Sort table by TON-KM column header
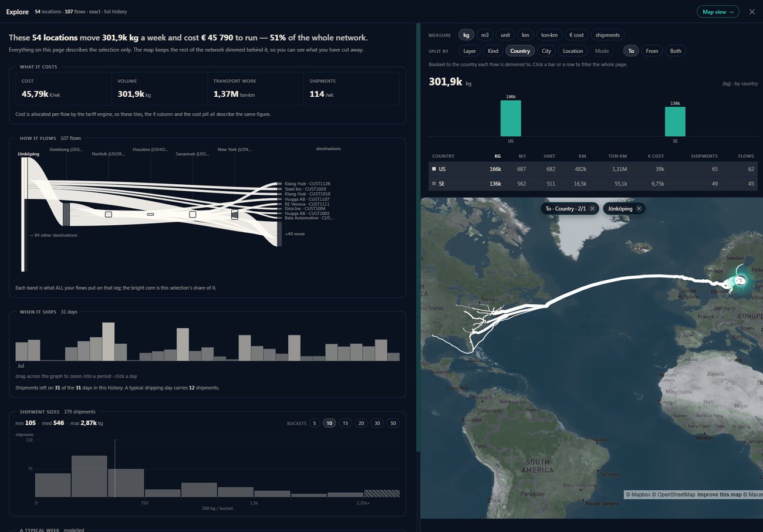763x532 pixels. 617,156
